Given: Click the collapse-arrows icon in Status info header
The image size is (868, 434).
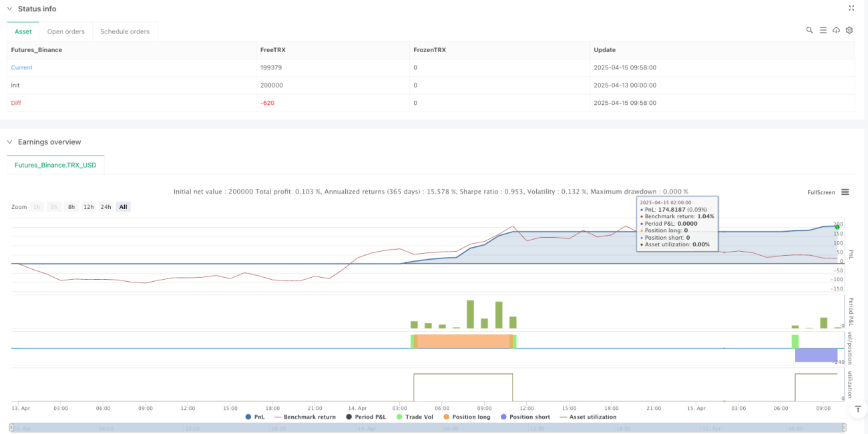Looking at the screenshot, I should pos(851,9).
